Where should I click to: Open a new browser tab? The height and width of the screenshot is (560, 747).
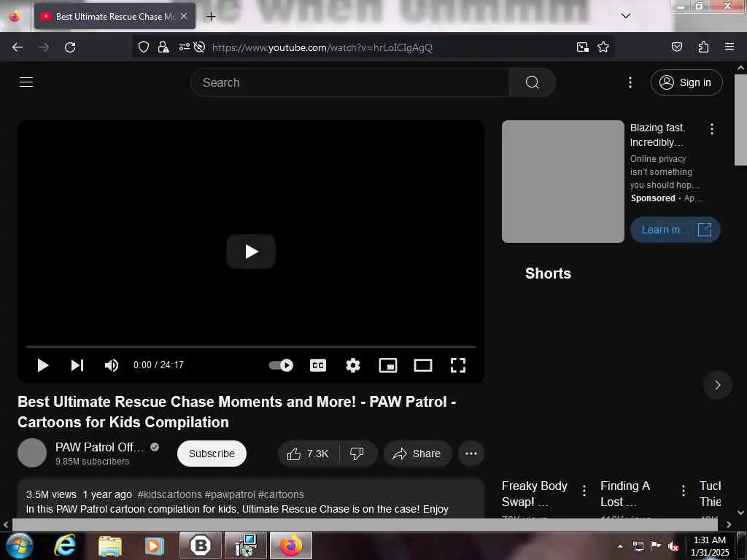click(x=211, y=17)
